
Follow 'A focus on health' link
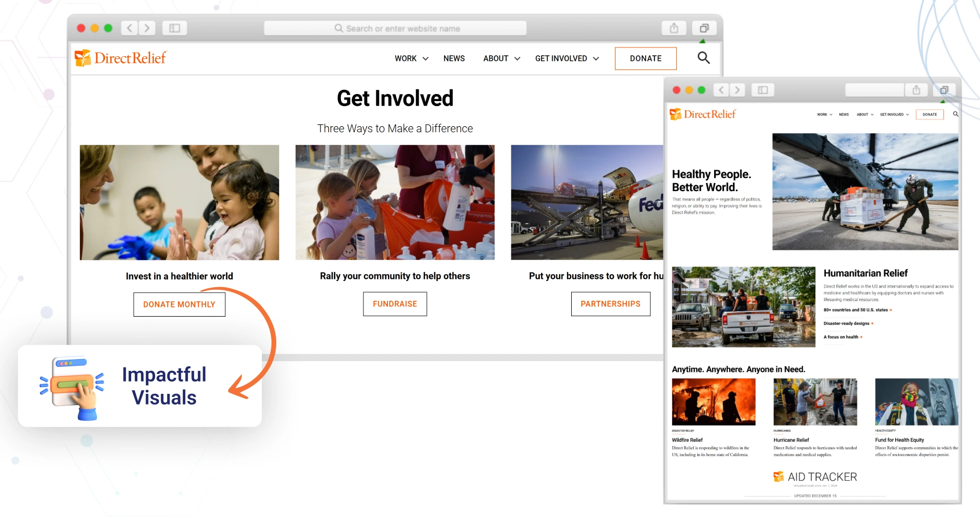pyautogui.click(x=843, y=337)
